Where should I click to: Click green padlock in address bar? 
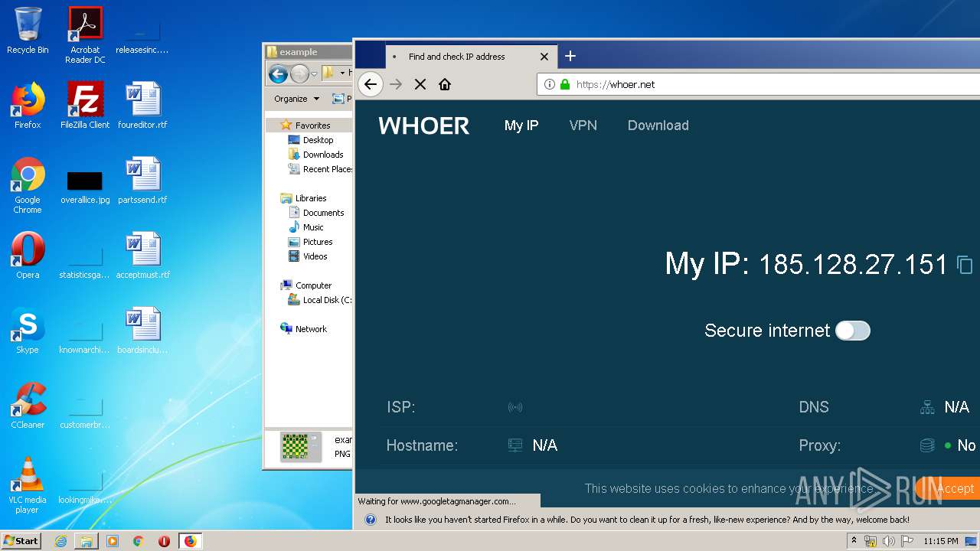tap(565, 84)
